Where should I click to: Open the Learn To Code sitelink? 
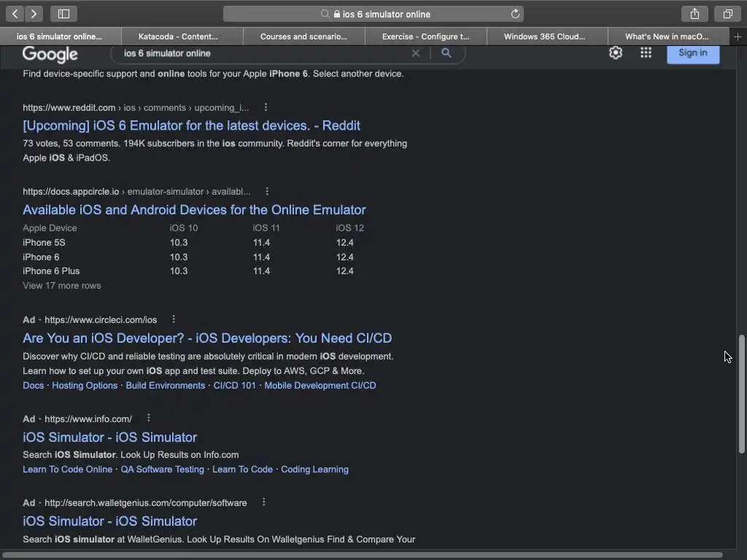[x=242, y=470]
